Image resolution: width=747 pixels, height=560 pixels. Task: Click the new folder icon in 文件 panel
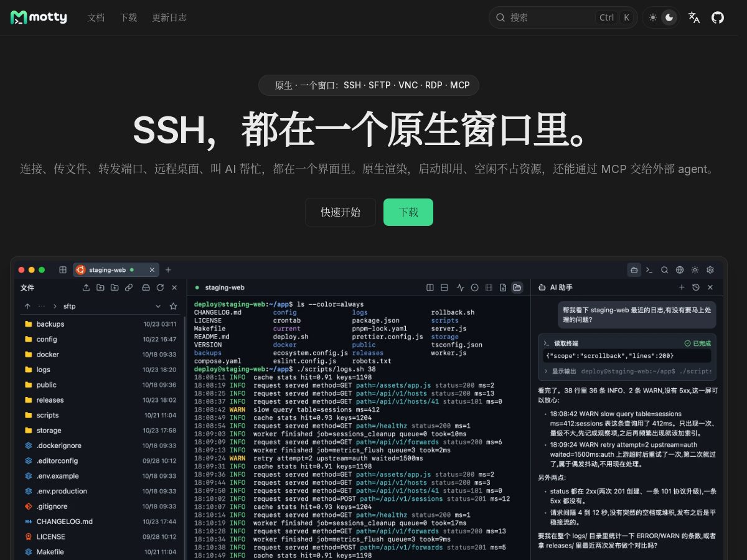pyautogui.click(x=115, y=287)
